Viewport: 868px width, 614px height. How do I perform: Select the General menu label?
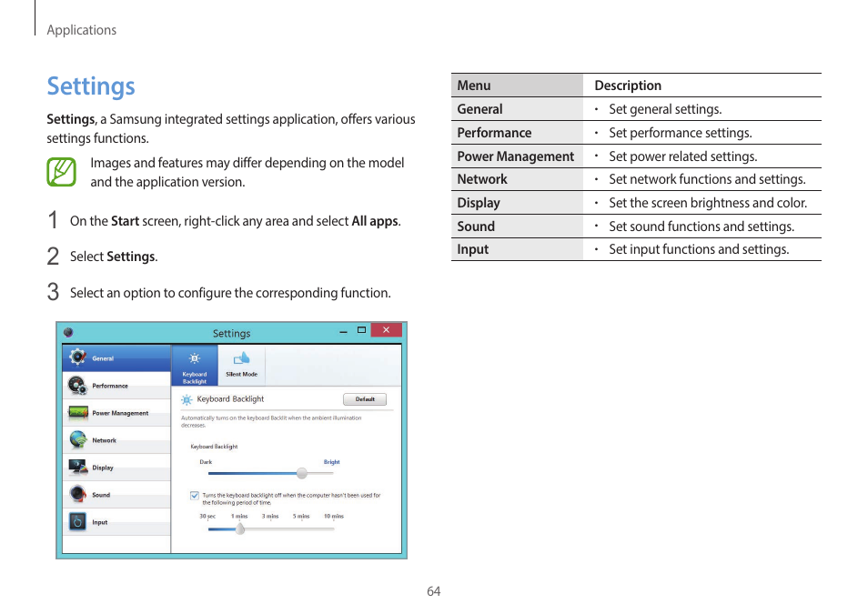pos(103,358)
